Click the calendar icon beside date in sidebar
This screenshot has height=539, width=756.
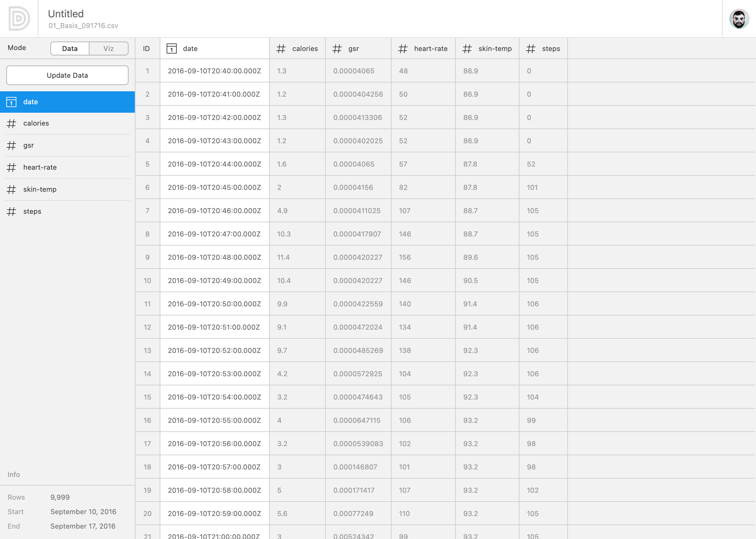coord(11,102)
